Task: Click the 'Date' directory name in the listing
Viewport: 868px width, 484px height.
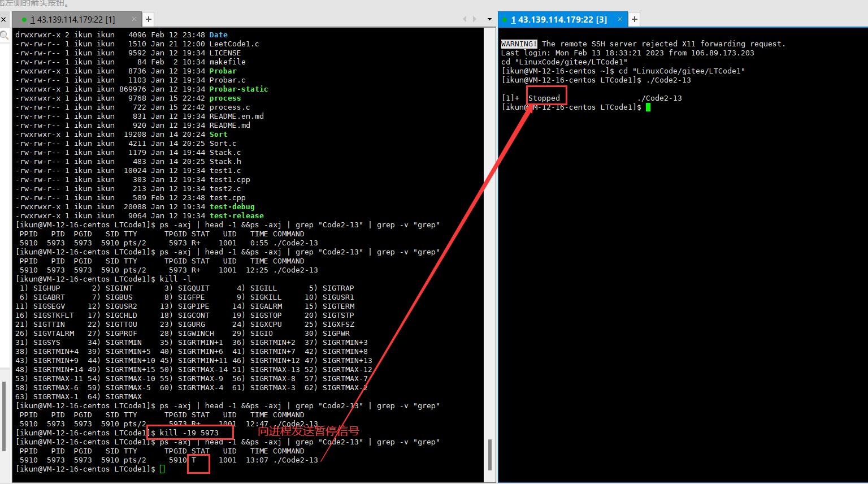Action: [219, 34]
